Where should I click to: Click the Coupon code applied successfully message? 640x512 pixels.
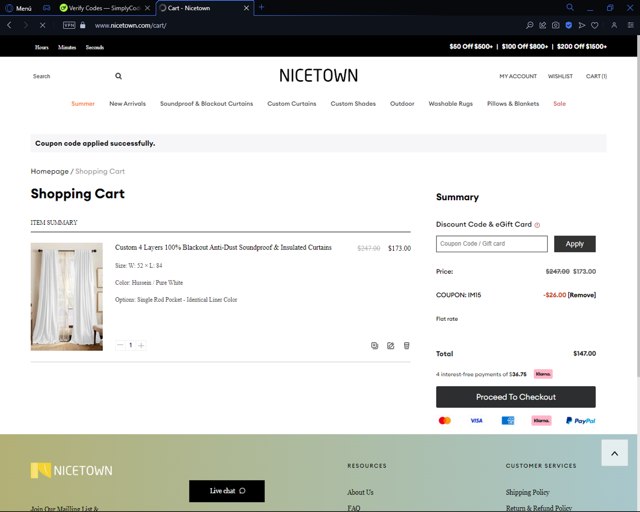[x=95, y=143]
